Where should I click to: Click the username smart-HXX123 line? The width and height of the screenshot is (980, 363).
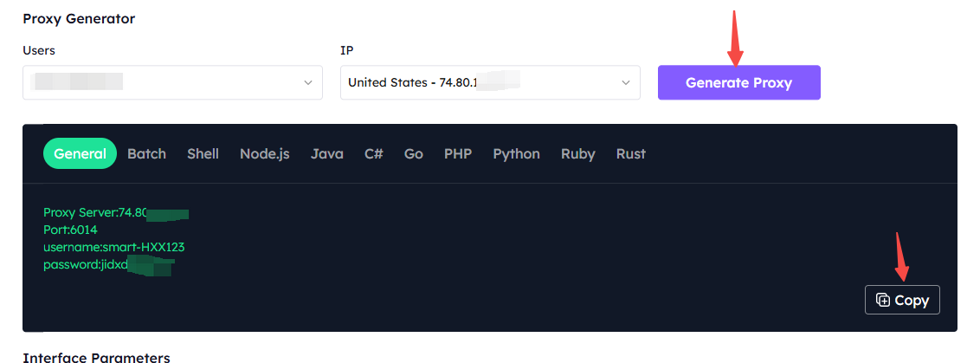[113, 247]
